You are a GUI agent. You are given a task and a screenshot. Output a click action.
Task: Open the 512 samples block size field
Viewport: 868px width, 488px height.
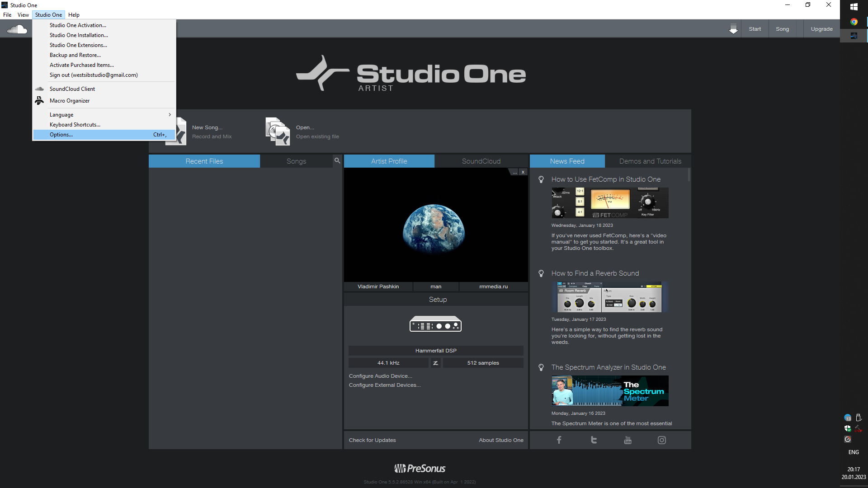[x=483, y=363]
